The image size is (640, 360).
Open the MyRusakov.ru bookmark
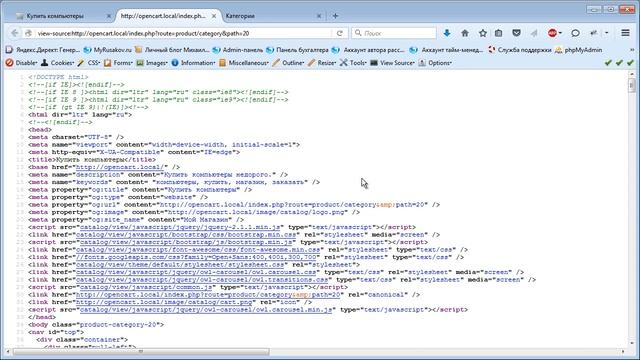[107, 50]
